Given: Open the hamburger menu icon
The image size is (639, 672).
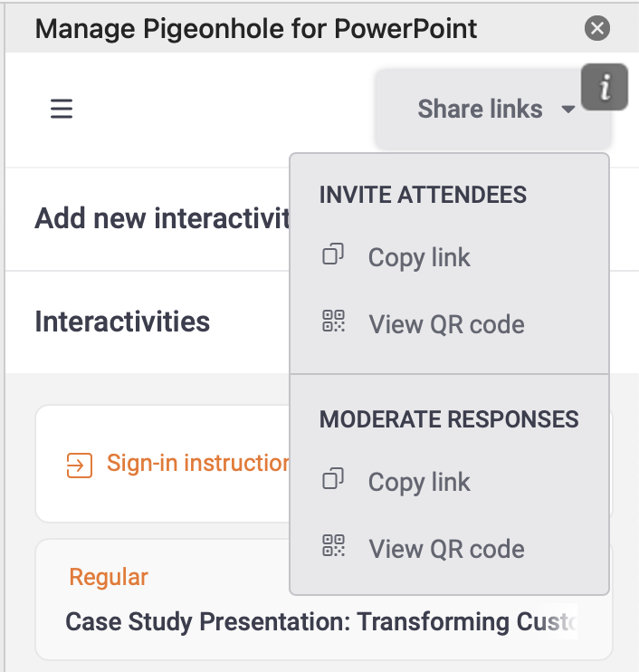Looking at the screenshot, I should 62,109.
